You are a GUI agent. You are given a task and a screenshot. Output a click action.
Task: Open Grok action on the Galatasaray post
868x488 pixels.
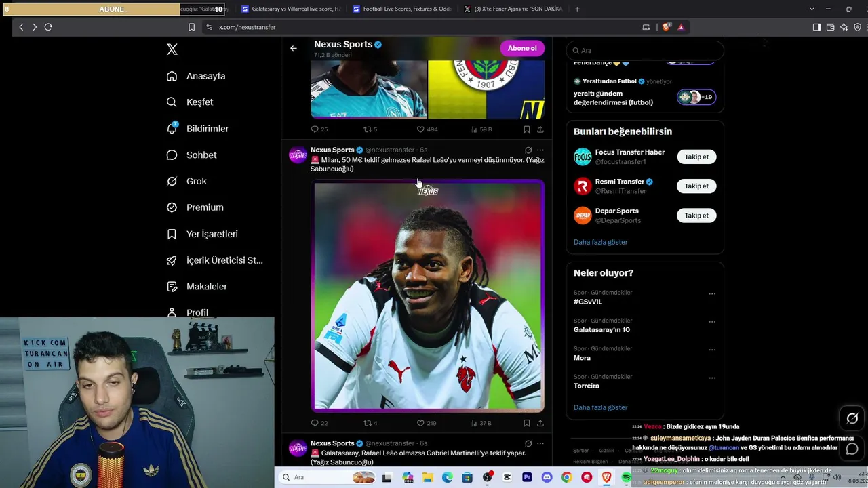(528, 443)
